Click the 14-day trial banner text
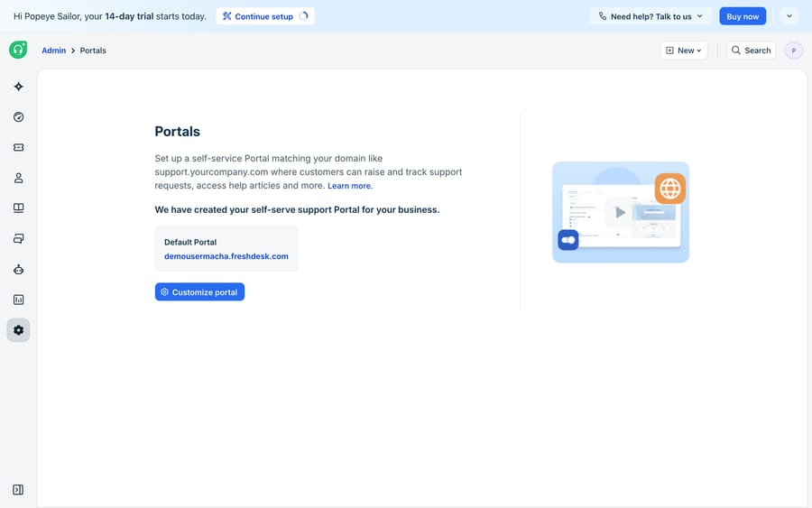Screen dimensions: 812x508 click(110, 16)
